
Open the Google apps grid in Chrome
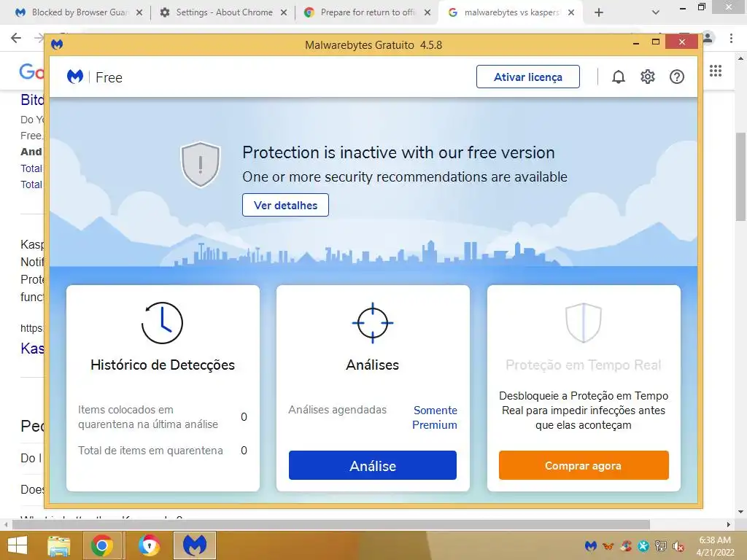tap(716, 71)
